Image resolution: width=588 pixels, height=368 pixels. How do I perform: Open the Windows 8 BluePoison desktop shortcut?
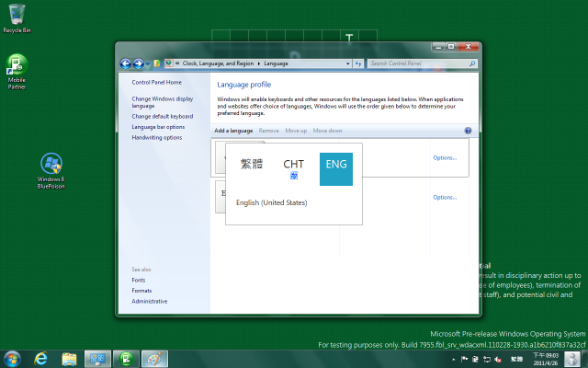point(51,170)
